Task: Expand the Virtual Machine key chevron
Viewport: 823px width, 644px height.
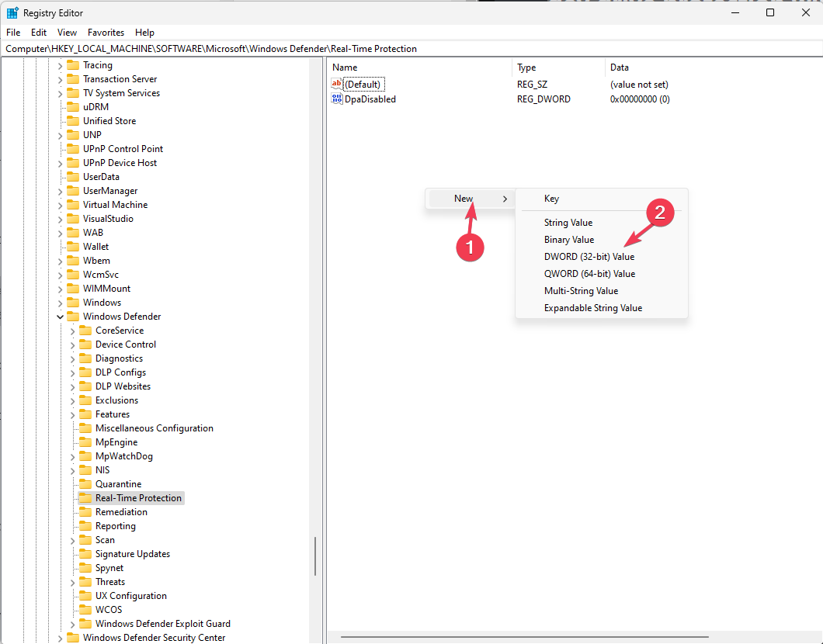Action: point(60,205)
